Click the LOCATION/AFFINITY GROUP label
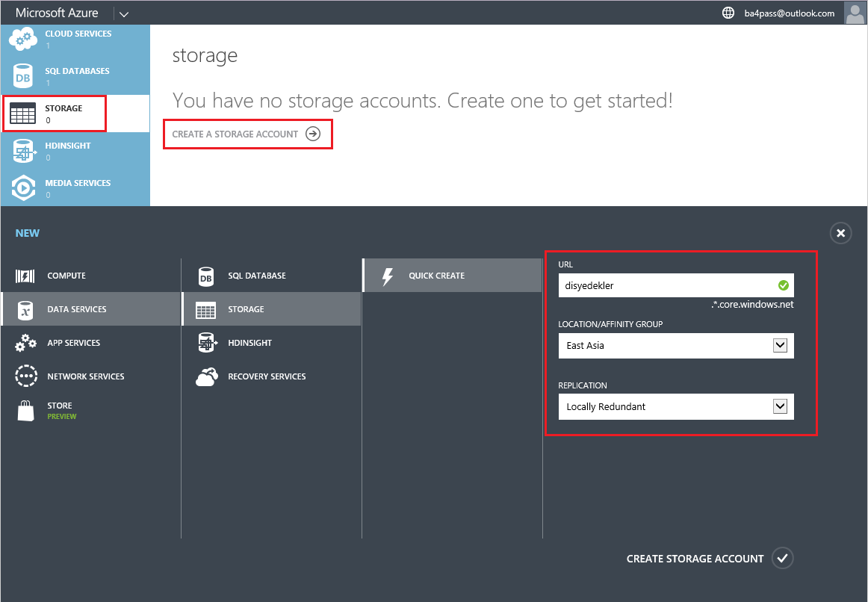868x602 pixels. [610, 324]
